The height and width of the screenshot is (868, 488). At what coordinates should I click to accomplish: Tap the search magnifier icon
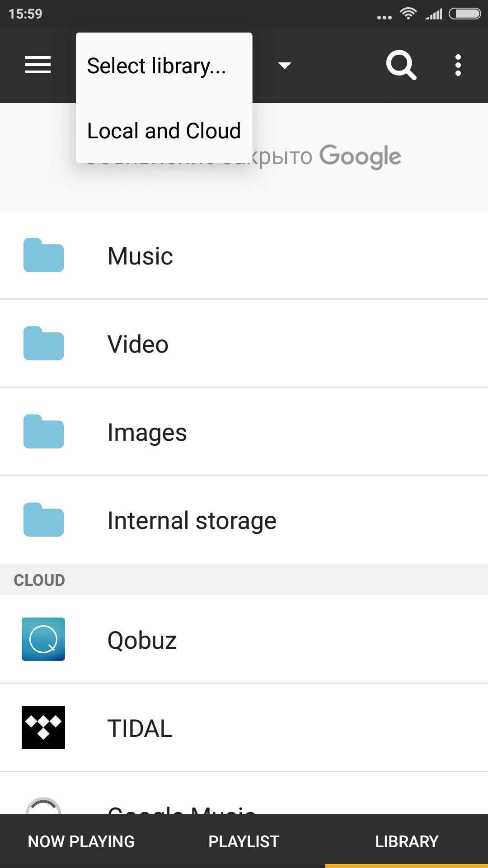(401, 66)
